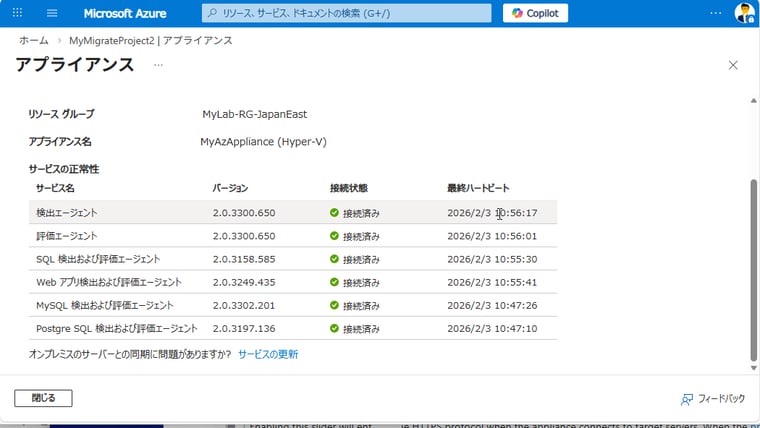760x428 pixels.
Task: Click the リソース グループ label
Action: point(61,114)
